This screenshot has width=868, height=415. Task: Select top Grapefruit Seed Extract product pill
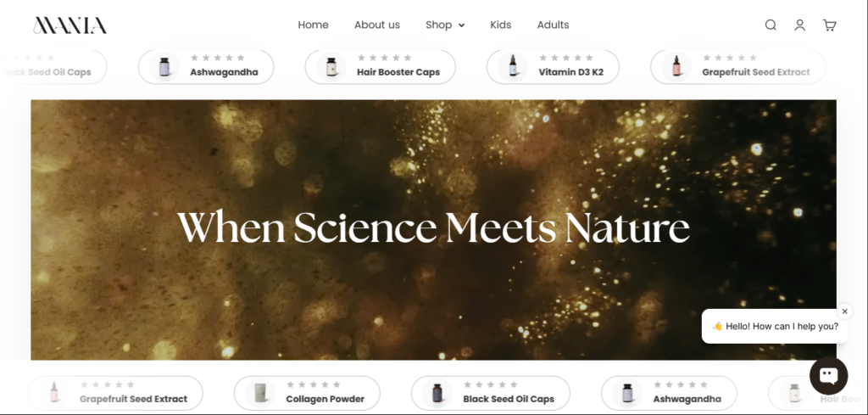pos(738,67)
